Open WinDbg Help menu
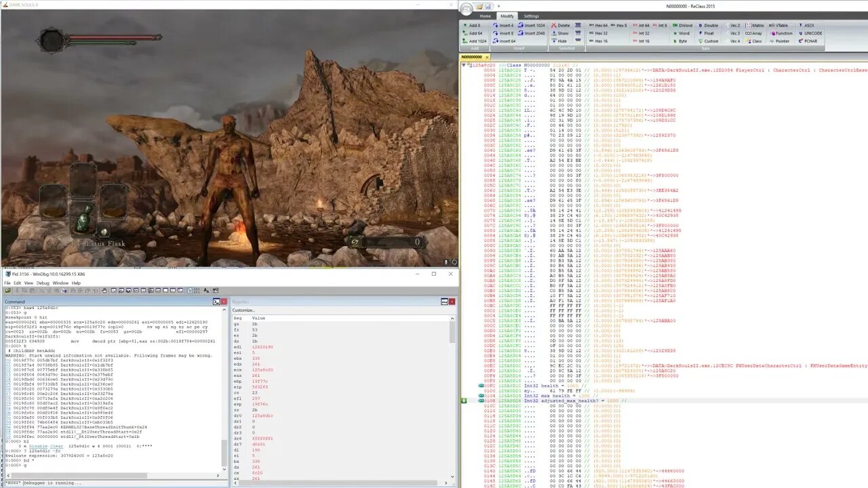 tap(76, 283)
